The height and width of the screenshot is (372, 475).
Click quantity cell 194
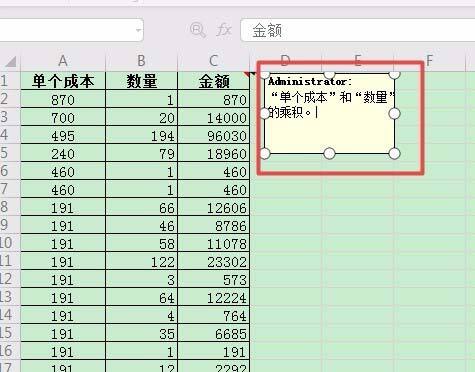click(142, 135)
